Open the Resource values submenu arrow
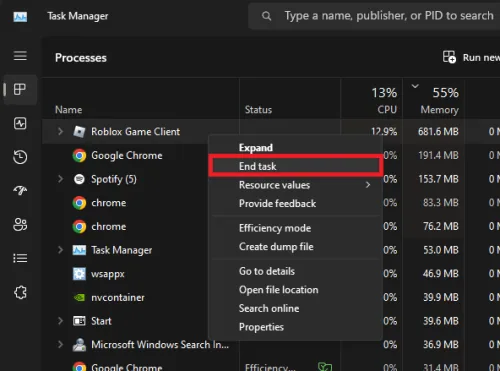Viewport: 500px width, 371px height. point(368,185)
